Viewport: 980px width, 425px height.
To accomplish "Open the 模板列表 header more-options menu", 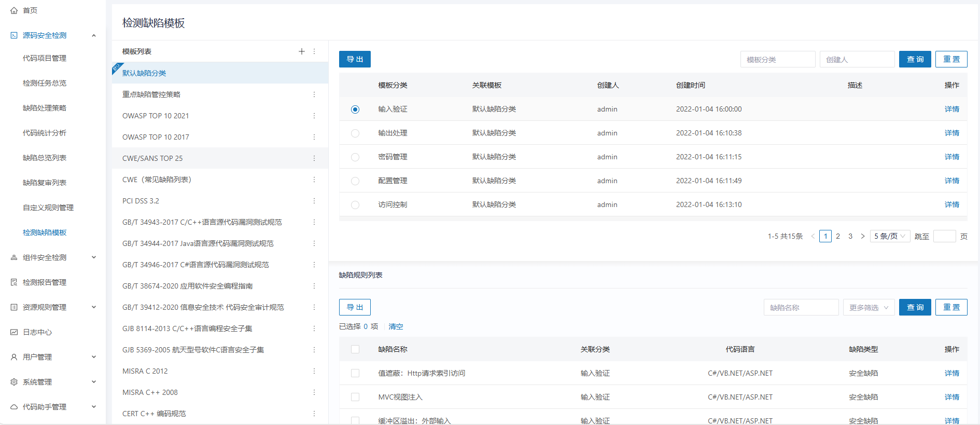I will [314, 51].
